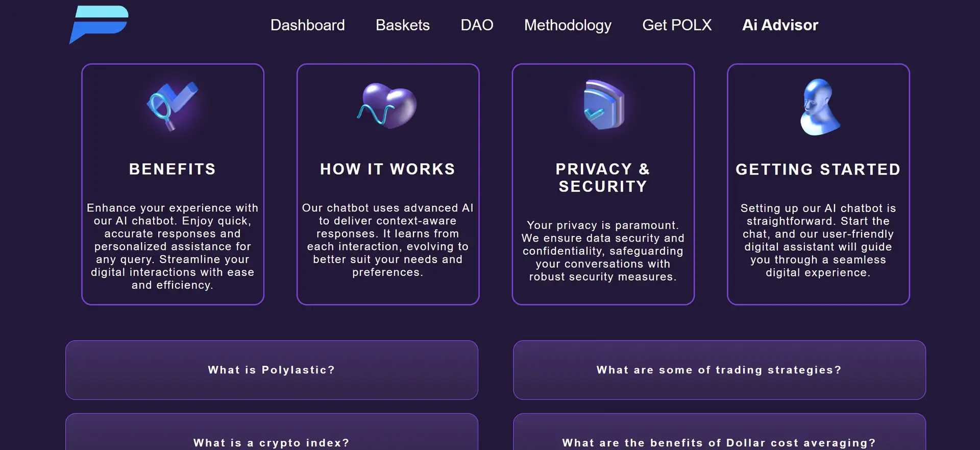980x450 pixels.
Task: Click the Getting Started description text
Action: click(818, 240)
